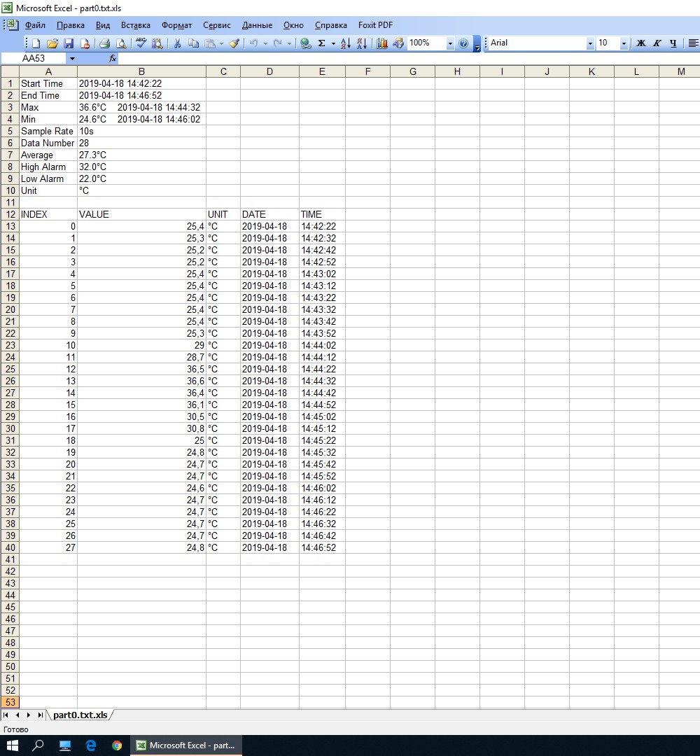Viewport: 700px width, 756px height.
Task: Open the 100% zoom dropdown
Action: click(450, 43)
